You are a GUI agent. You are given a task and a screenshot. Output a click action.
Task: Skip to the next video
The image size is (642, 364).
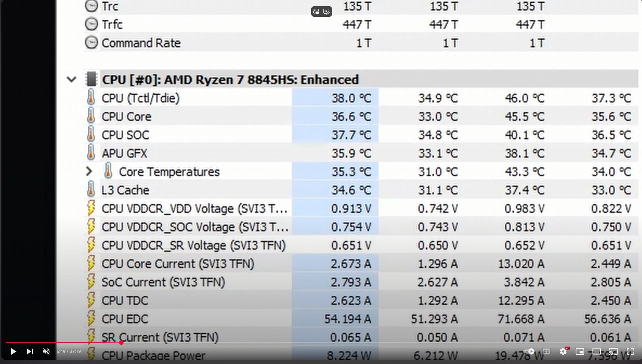(30, 351)
